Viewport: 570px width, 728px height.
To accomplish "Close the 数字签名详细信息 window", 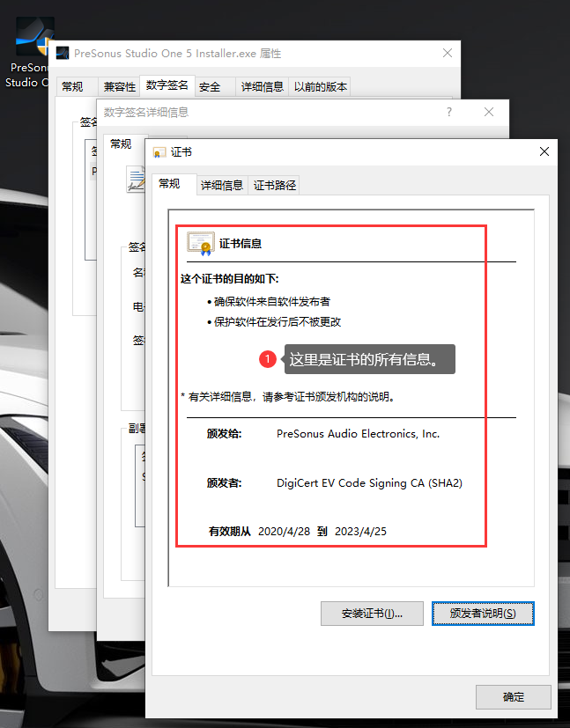I will pyautogui.click(x=489, y=112).
